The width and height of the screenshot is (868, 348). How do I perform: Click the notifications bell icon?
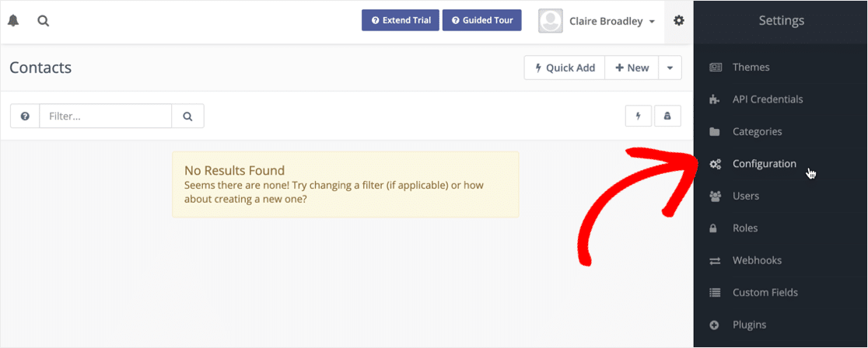(x=13, y=21)
